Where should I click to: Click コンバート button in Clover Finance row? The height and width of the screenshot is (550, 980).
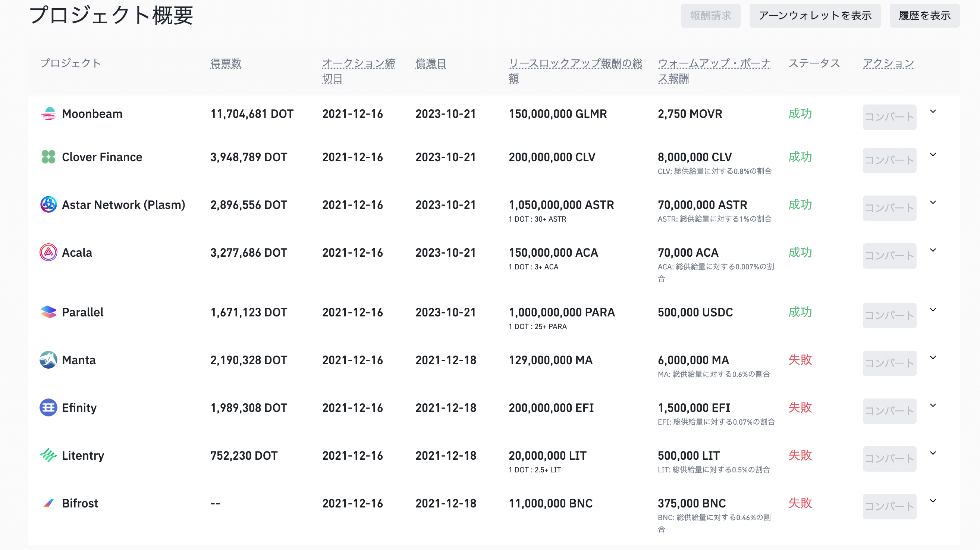pyautogui.click(x=889, y=160)
